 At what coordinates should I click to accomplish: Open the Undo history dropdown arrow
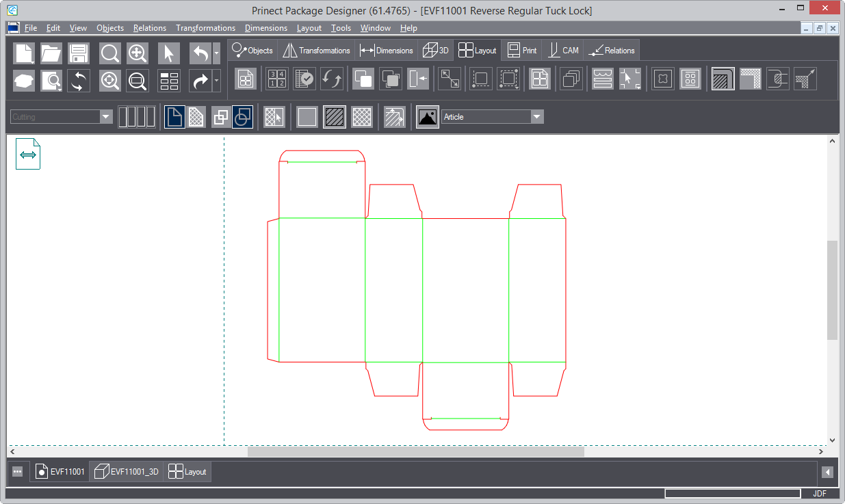[217, 53]
